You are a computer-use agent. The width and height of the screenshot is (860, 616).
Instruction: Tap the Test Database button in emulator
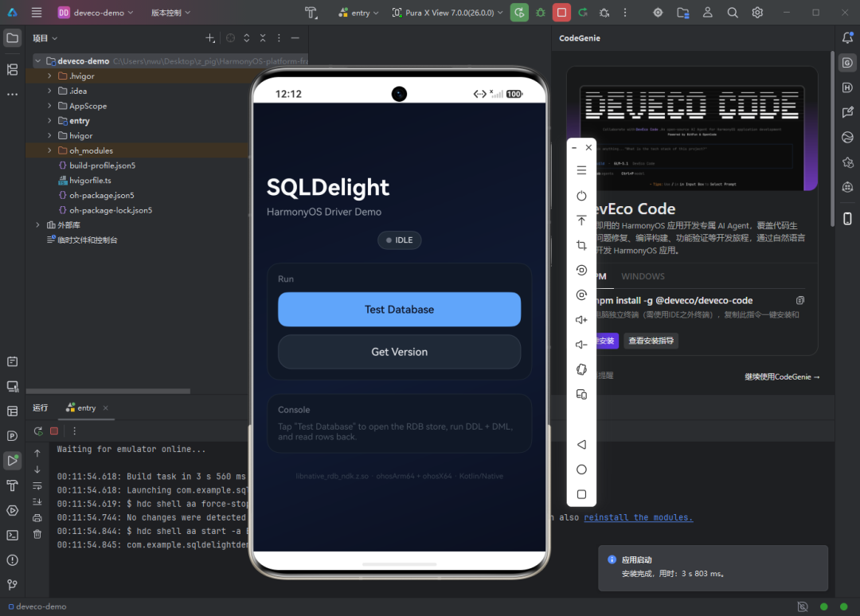point(399,309)
